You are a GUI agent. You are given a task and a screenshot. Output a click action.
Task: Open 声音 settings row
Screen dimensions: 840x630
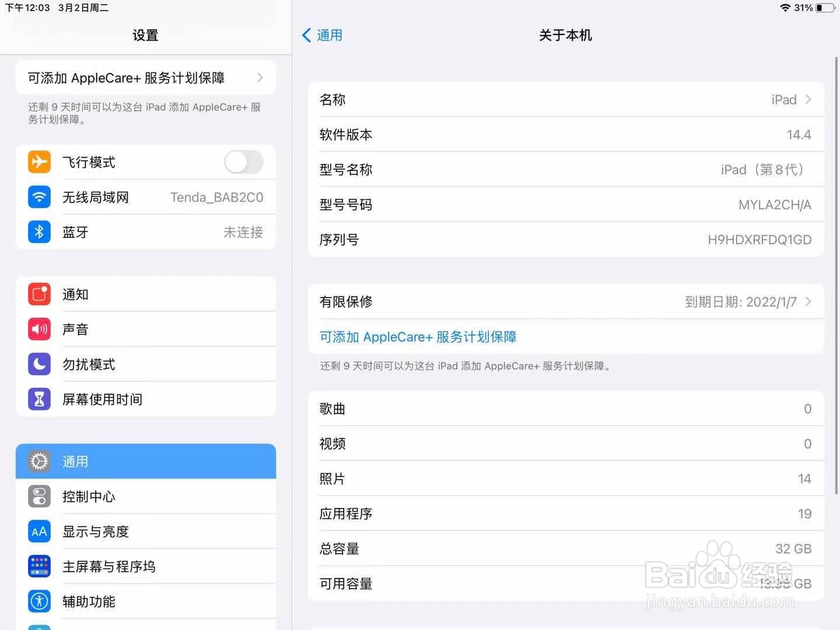146,329
